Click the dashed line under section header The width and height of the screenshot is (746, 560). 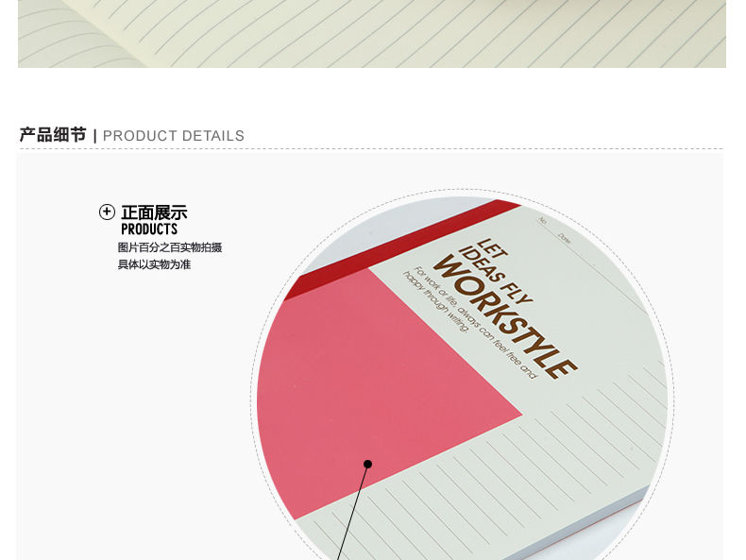coord(371,149)
